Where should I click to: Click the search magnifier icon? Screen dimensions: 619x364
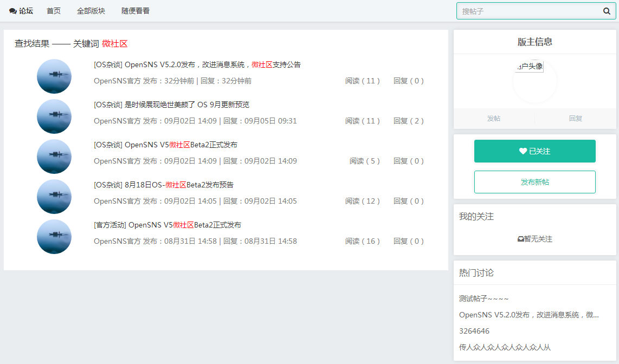pos(607,11)
